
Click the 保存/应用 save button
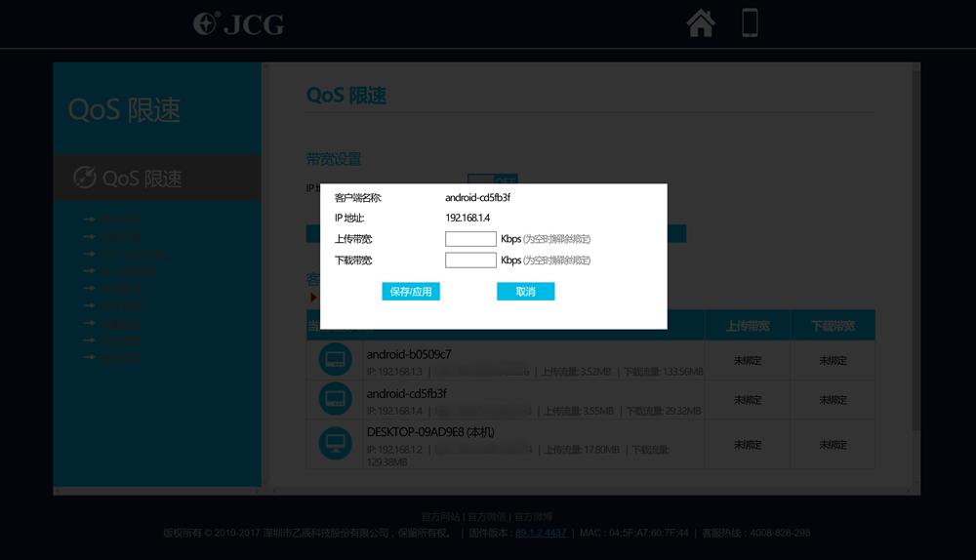(x=411, y=291)
